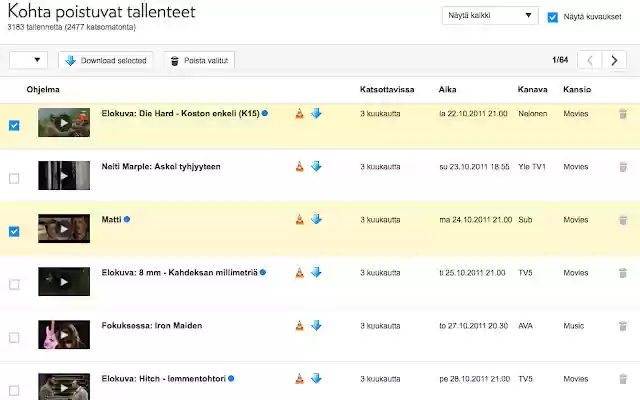Tick the Hitch - lemmentohtori checkbox
The height and width of the screenshot is (400, 640).
[x=14, y=391]
